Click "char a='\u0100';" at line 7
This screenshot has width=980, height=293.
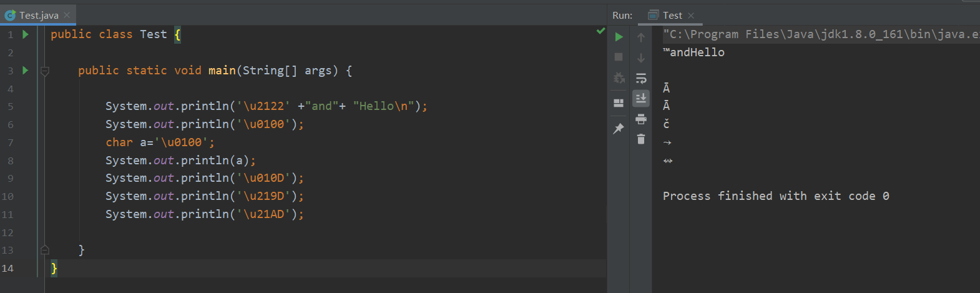pyautogui.click(x=160, y=142)
